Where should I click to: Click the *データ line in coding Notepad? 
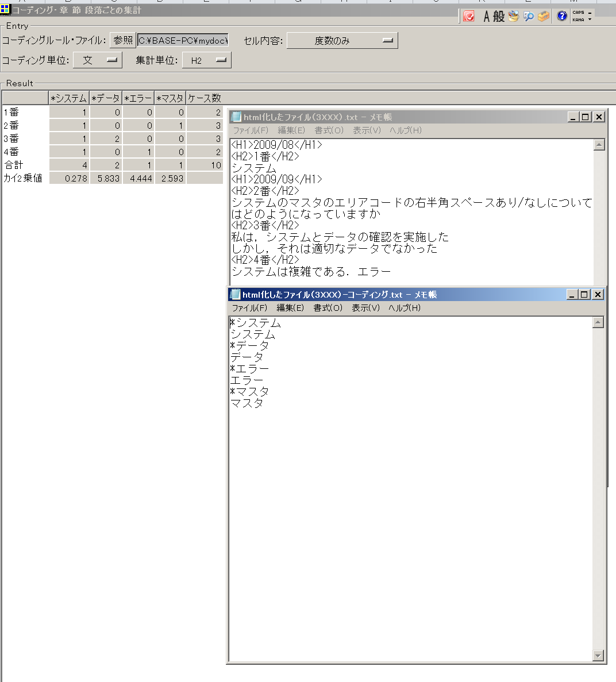(249, 346)
